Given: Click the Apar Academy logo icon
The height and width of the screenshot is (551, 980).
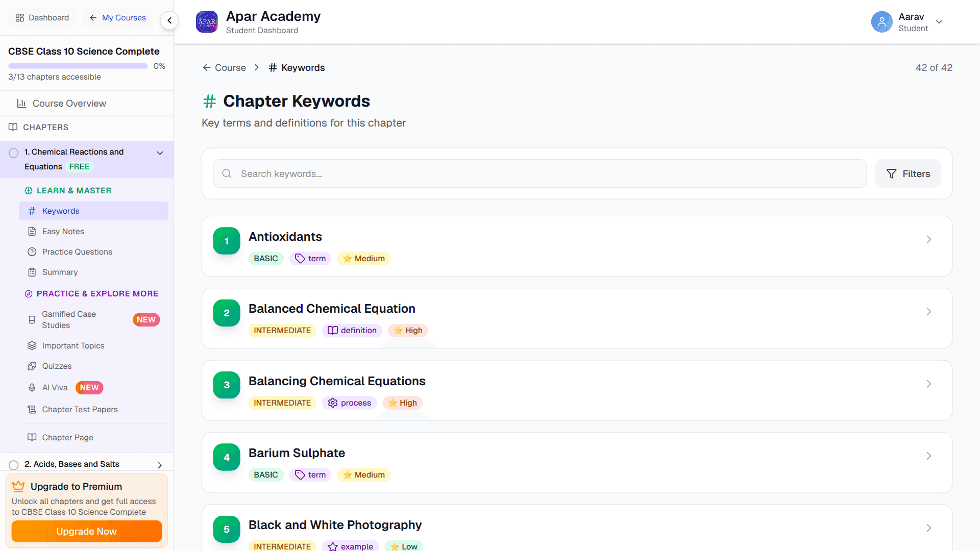Looking at the screenshot, I should (207, 22).
